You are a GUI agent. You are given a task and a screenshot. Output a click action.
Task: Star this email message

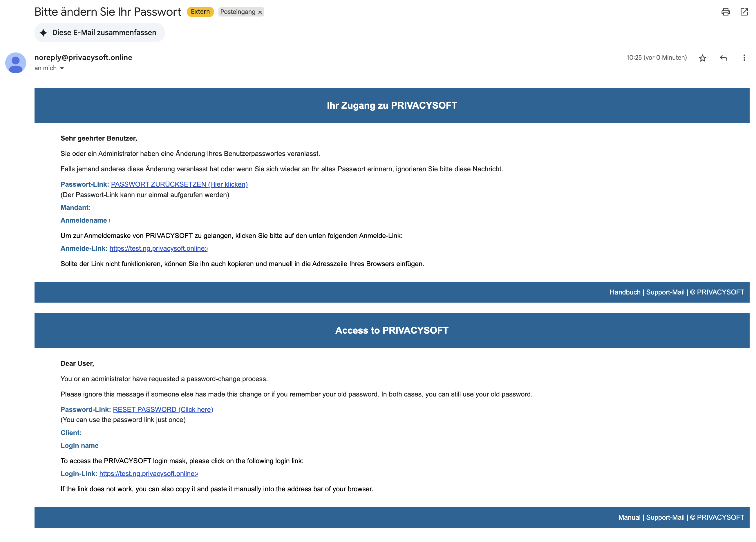(702, 58)
